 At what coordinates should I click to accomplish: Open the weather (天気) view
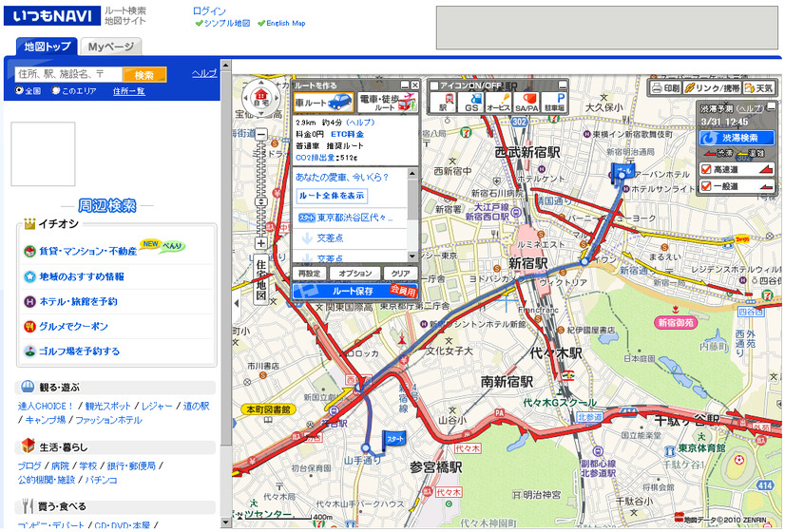click(758, 88)
